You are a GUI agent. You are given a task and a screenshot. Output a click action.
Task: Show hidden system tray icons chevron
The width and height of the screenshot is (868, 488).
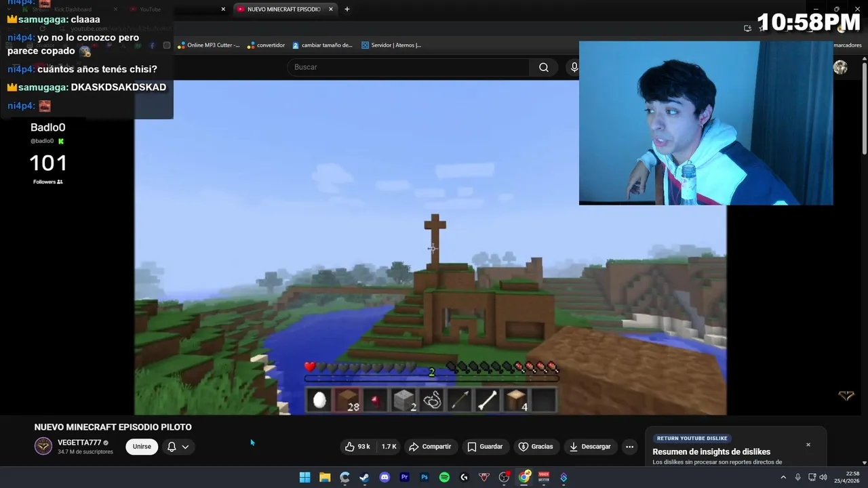click(783, 477)
